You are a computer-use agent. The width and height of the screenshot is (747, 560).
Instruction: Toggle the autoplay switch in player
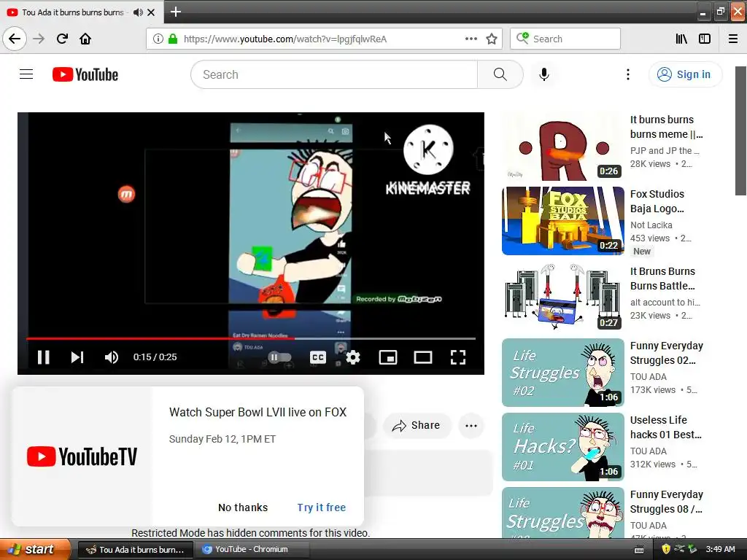point(279,357)
